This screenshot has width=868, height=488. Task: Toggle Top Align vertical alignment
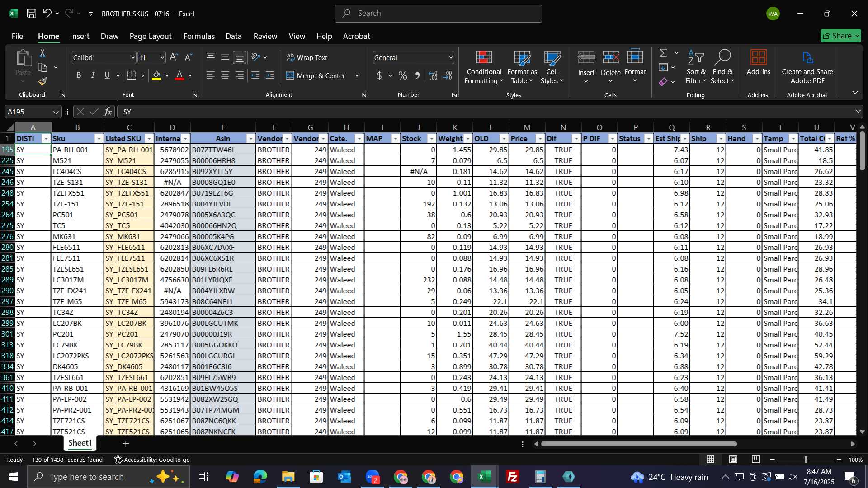(x=210, y=57)
